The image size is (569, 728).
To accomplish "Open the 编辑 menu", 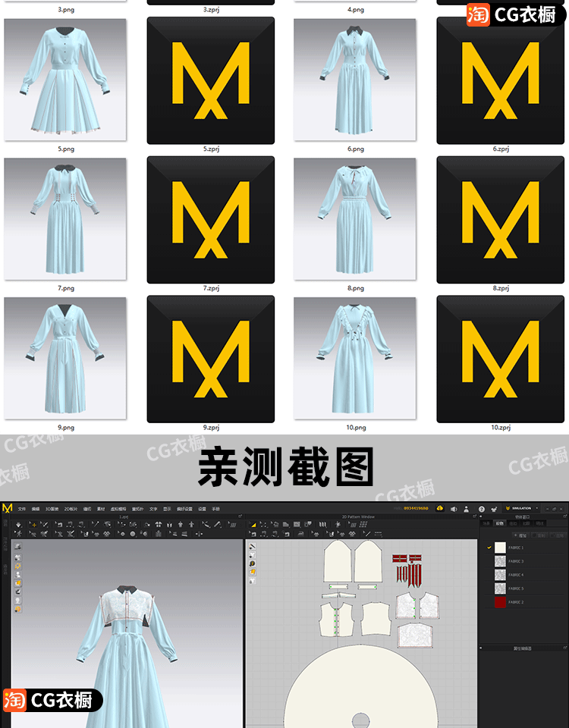I will [x=36, y=509].
